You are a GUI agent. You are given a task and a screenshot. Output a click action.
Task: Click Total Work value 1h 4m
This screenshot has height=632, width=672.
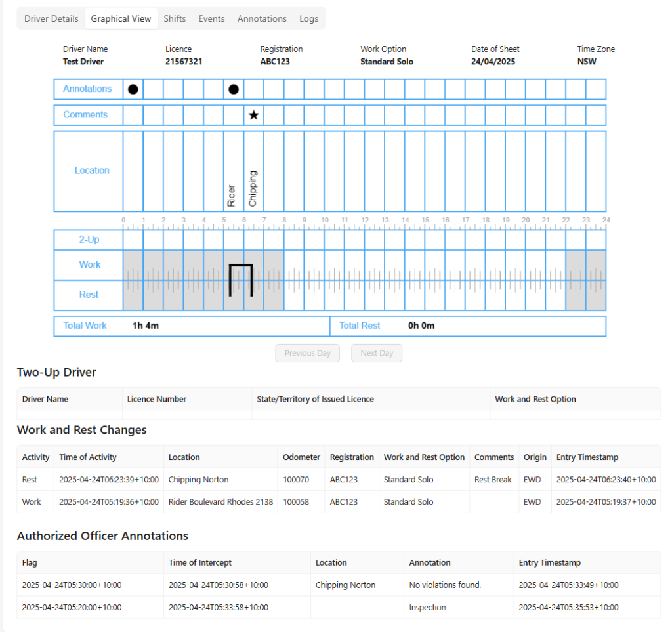click(x=145, y=326)
